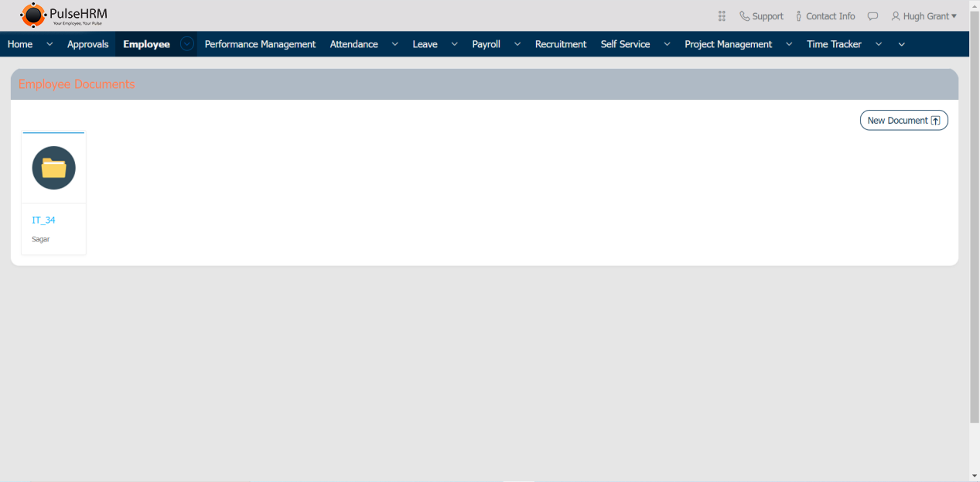This screenshot has height=482, width=980.
Task: Open the Approvals menu item
Action: coord(87,44)
